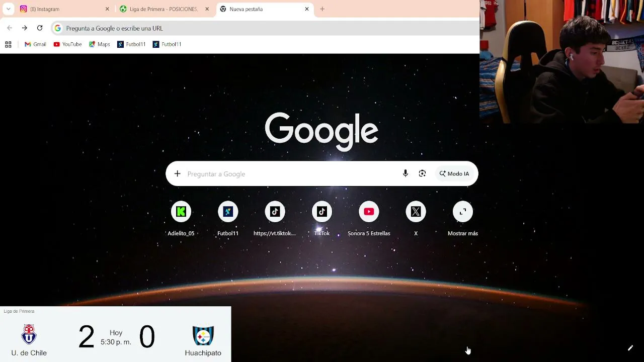Focus the address bar URL field
The image size is (644, 362).
[265, 28]
